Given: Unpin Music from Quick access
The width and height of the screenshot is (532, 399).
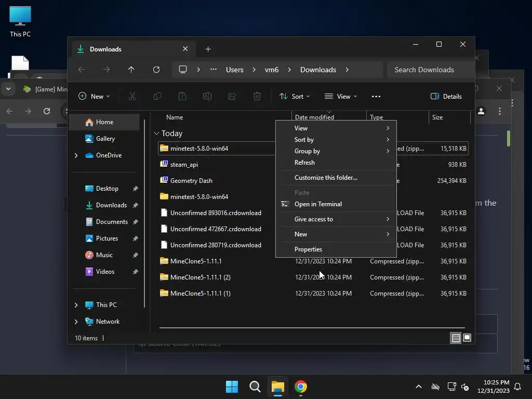Looking at the screenshot, I should click(x=136, y=255).
